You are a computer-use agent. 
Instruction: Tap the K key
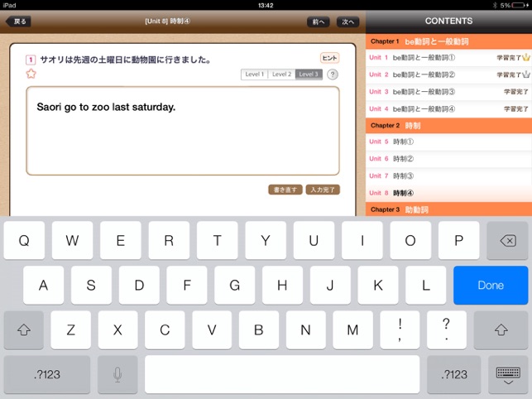[378, 285]
